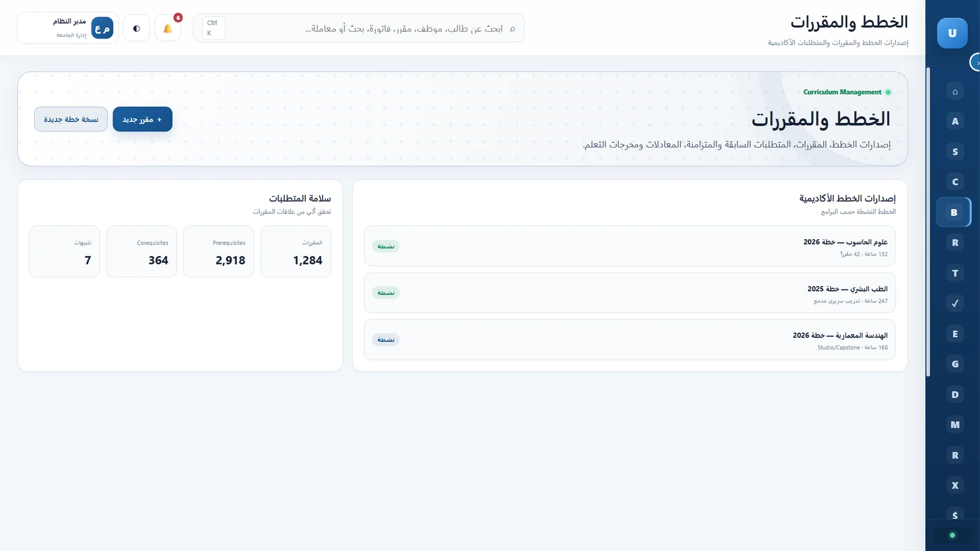980x551 pixels.
Task: Select the active B sidebar item
Action: click(x=954, y=212)
